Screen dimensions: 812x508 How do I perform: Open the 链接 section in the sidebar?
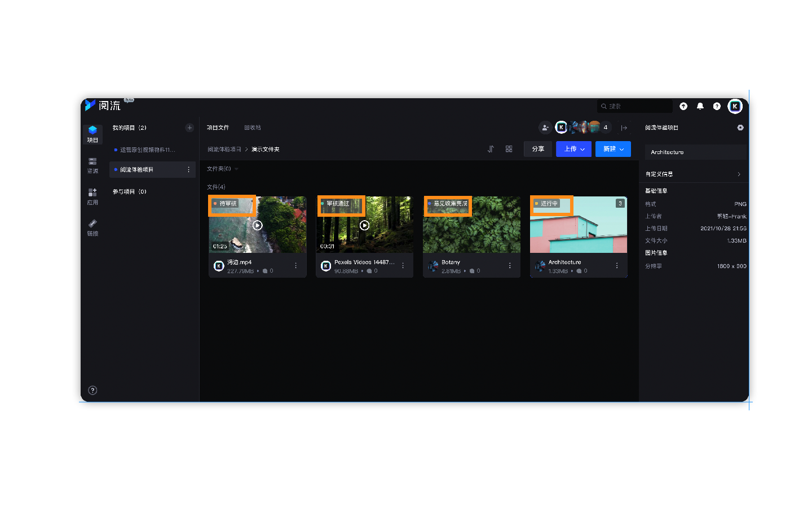(92, 227)
